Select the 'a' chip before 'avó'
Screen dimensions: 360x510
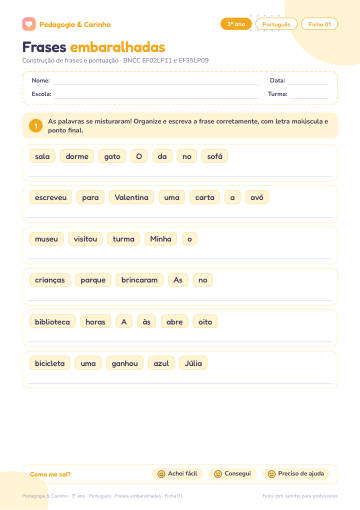tap(232, 197)
